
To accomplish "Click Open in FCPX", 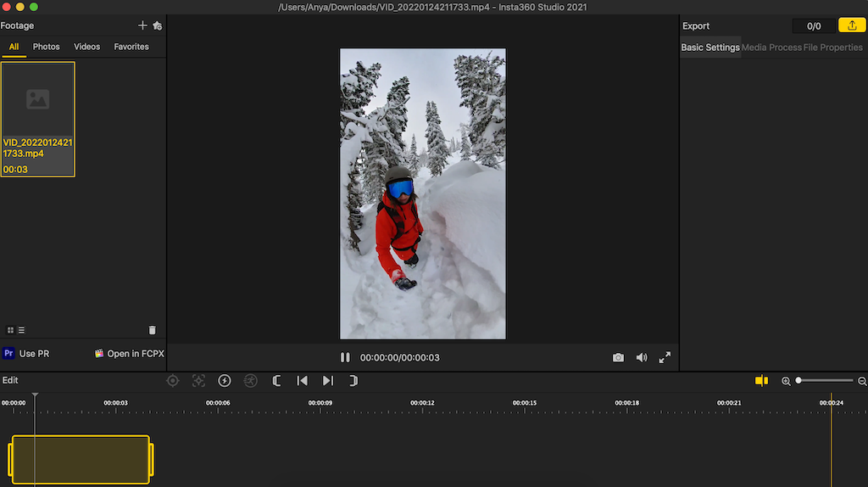I will tap(129, 354).
